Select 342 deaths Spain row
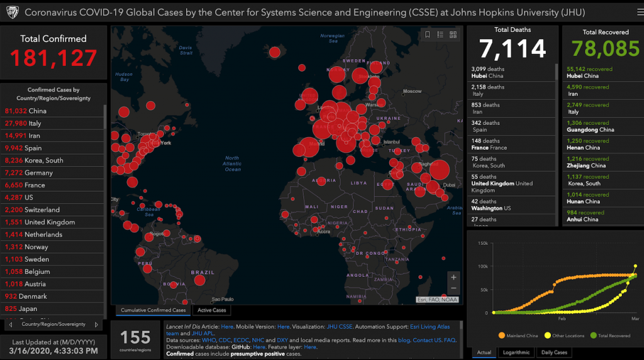This screenshot has height=360, width=644. [x=511, y=126]
